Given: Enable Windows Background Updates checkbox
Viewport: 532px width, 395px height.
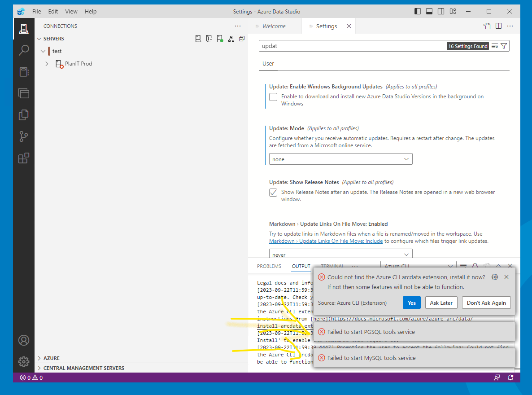Looking at the screenshot, I should [273, 97].
